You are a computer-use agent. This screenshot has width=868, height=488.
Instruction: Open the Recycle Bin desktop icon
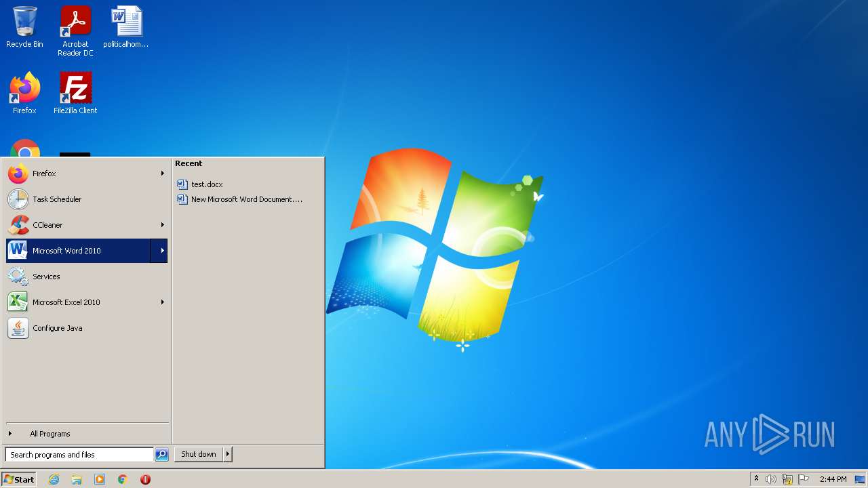coord(24,27)
